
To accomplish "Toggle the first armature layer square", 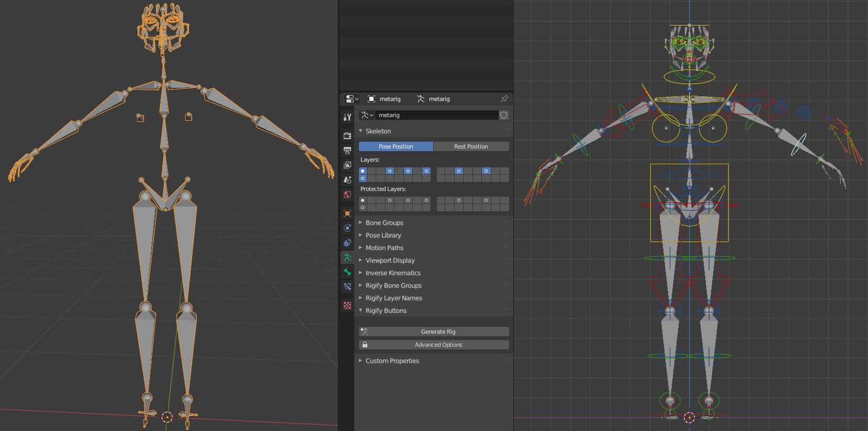I will [x=363, y=171].
